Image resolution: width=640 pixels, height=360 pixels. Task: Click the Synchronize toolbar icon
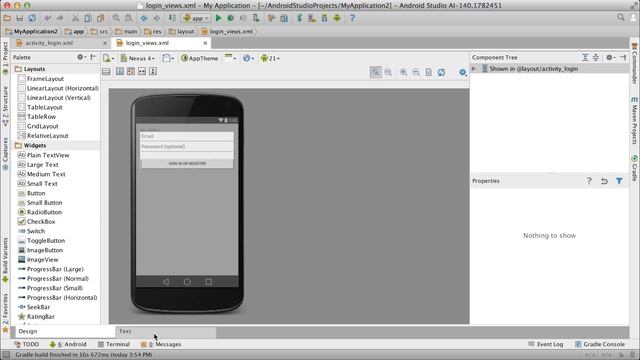click(32, 18)
